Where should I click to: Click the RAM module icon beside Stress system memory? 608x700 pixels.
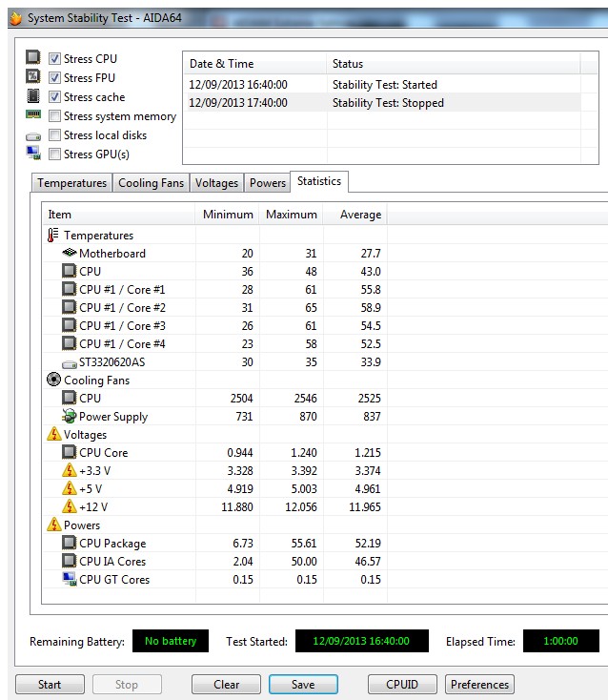[33, 115]
